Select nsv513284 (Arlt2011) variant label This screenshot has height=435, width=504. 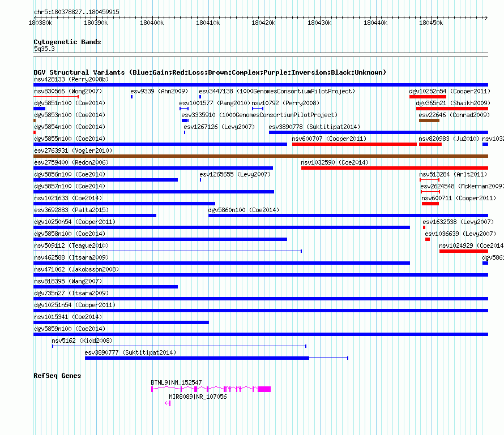click(x=453, y=174)
